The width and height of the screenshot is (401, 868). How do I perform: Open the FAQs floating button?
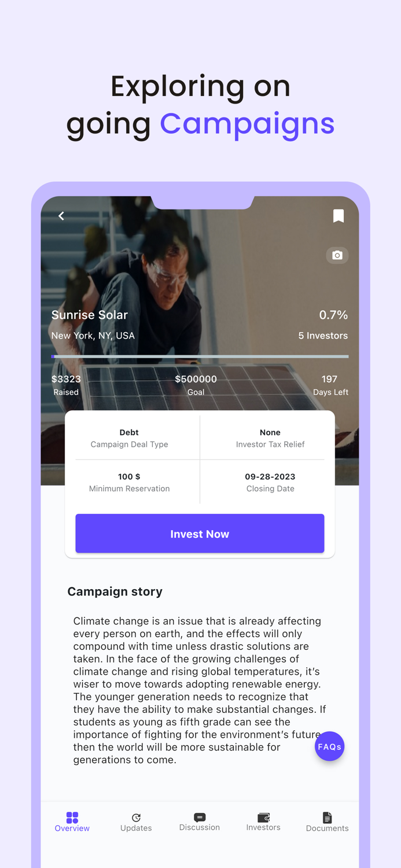[329, 746]
